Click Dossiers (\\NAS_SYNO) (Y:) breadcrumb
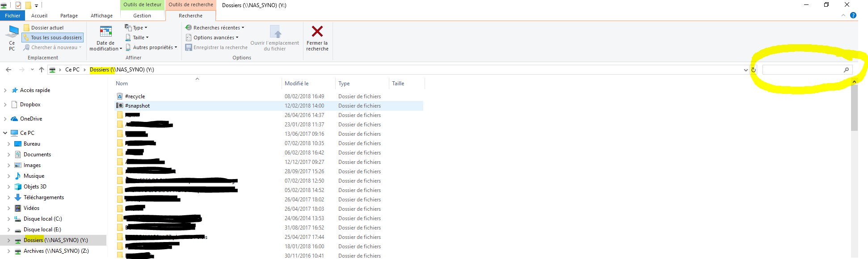 122,70
